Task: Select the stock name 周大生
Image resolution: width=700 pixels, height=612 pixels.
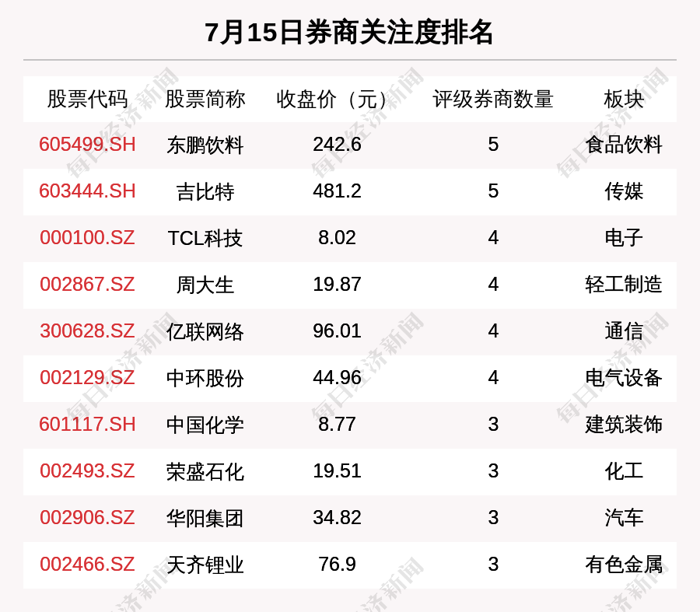Action: pos(205,285)
